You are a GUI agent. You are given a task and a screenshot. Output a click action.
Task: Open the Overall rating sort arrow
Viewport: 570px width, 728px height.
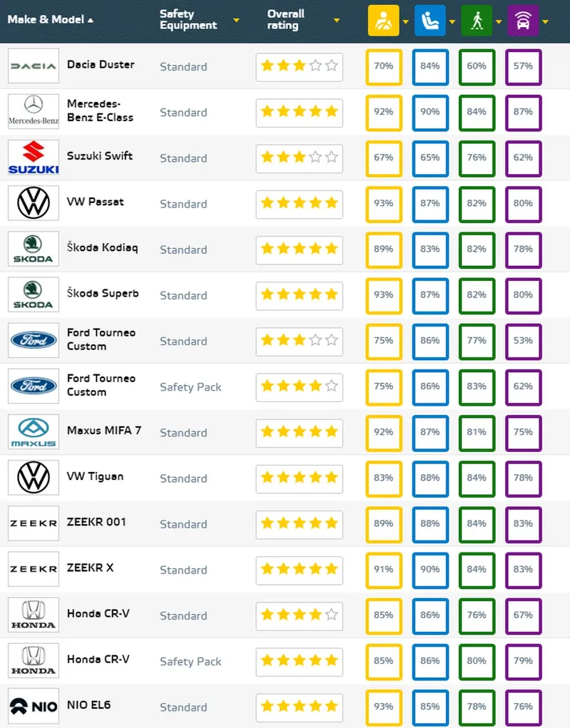[337, 20]
